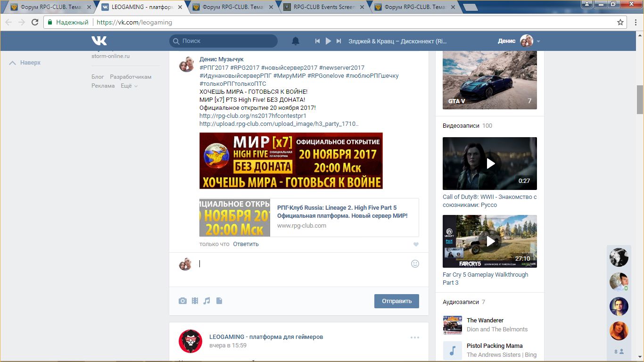644x362 pixels.
Task: Attach an audio track to comment
Action: pyautogui.click(x=206, y=301)
